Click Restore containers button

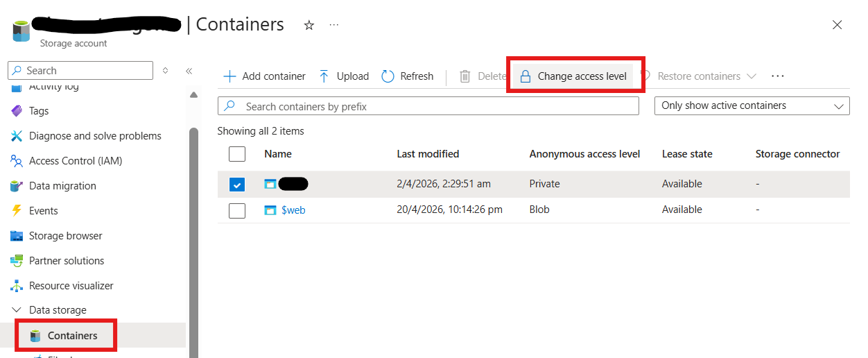click(x=699, y=76)
